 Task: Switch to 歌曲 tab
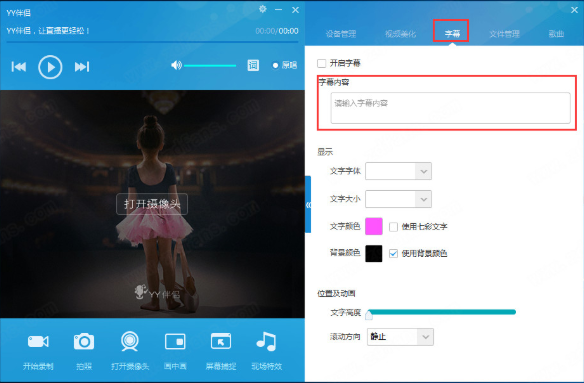tap(556, 34)
